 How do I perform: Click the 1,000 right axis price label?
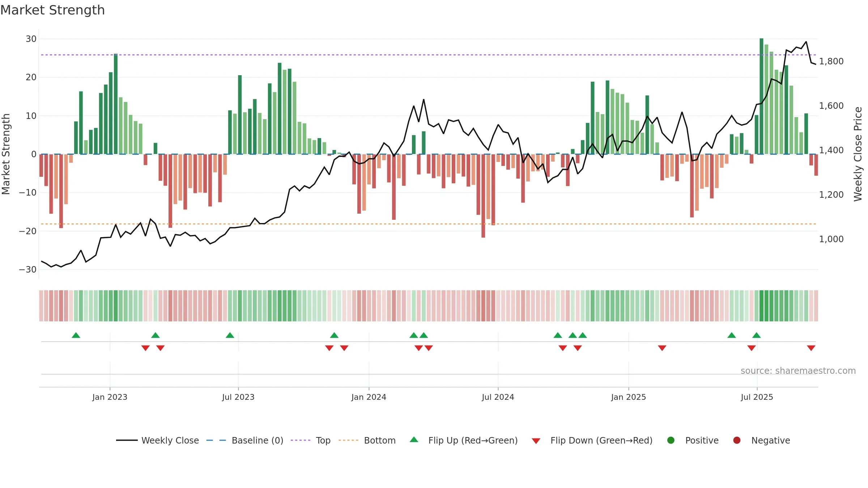point(831,239)
